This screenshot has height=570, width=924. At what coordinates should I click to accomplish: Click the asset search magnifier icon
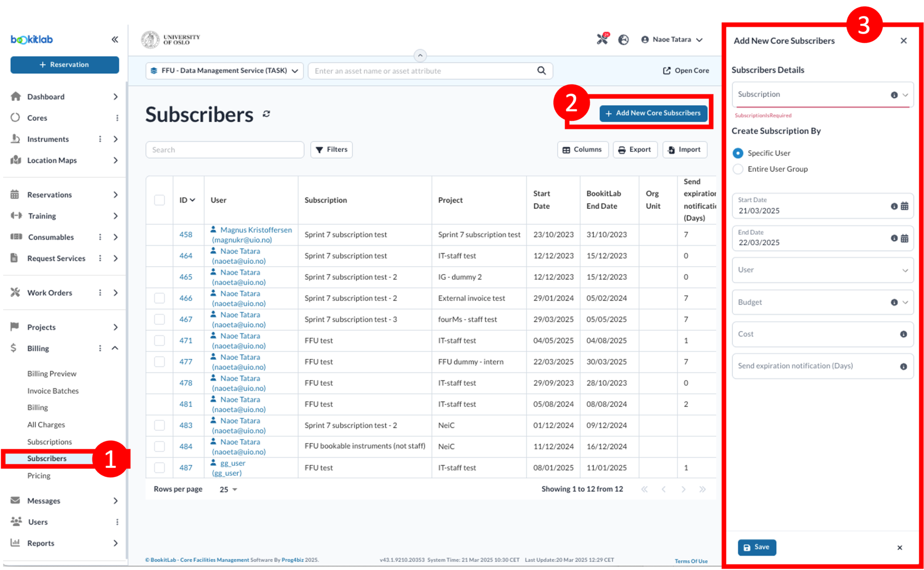[541, 71]
